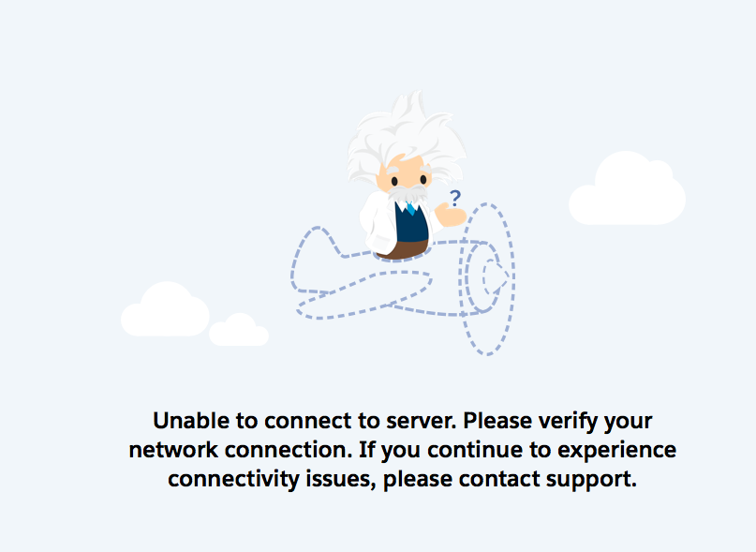
Task: Click the Einstein character illustration
Action: coord(406,175)
